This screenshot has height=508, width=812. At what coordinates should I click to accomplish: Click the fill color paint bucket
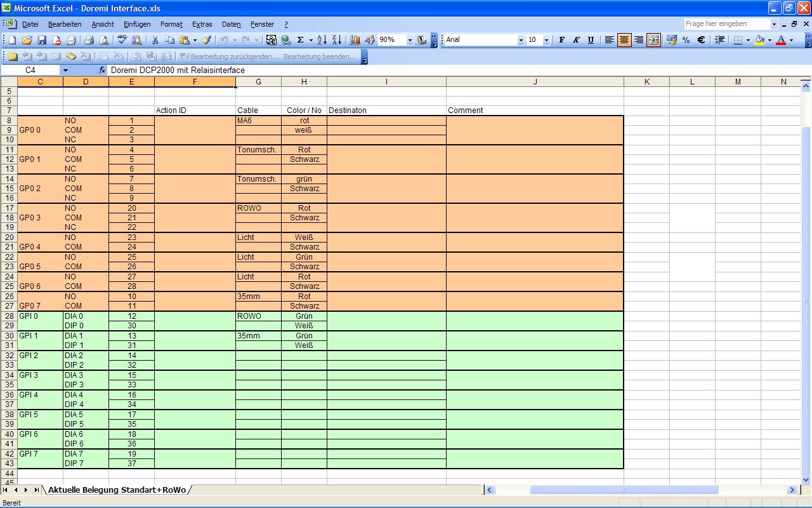pyautogui.click(x=759, y=40)
